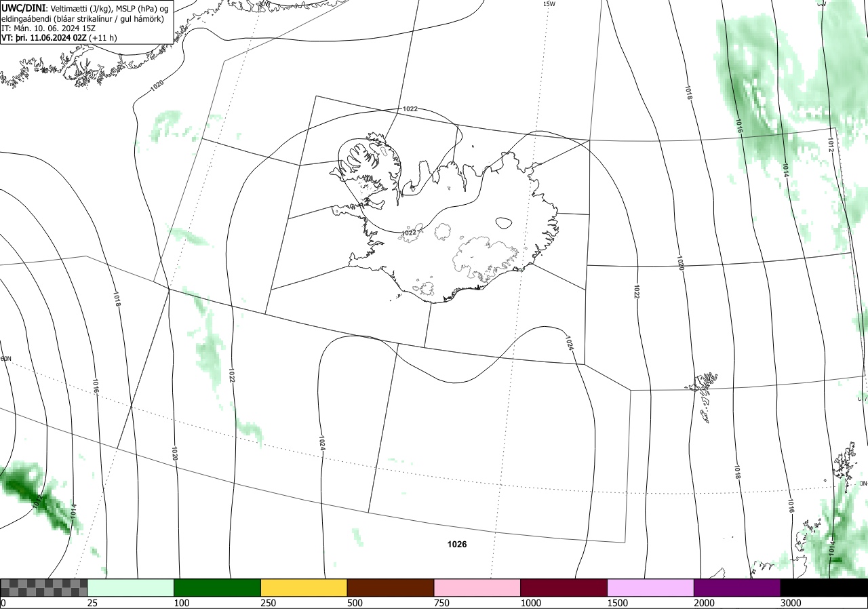Click the Vatnajökull glacier outline in southeast Iceland
Image resolution: width=868 pixels, height=609 pixels.
click(485, 258)
